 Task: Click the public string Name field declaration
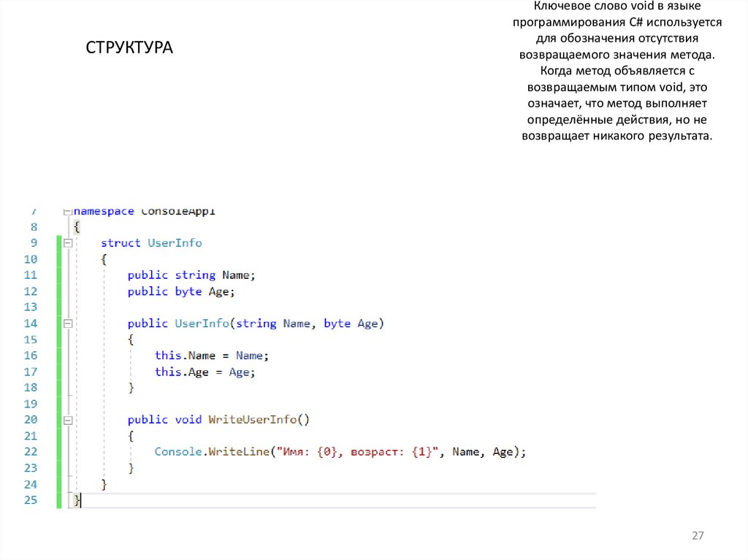[191, 275]
